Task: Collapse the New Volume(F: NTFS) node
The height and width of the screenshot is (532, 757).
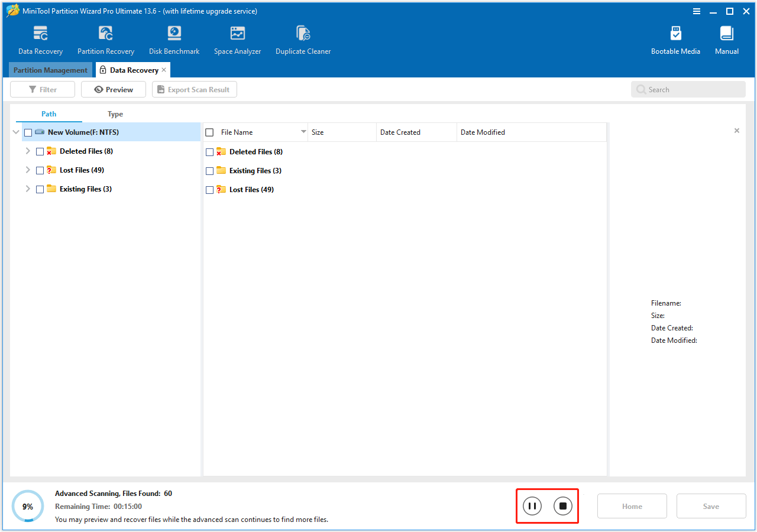Action: click(x=15, y=132)
